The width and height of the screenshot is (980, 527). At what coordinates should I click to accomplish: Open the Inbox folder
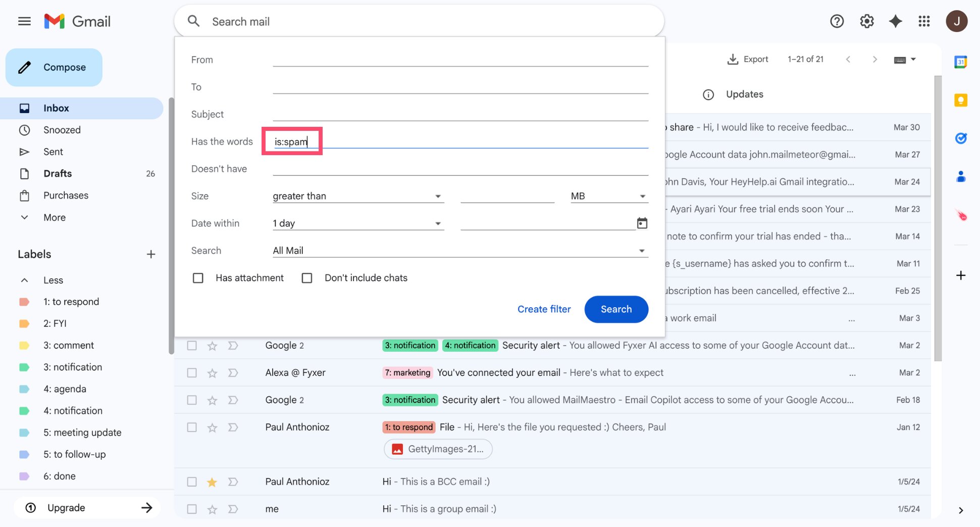click(x=82, y=108)
